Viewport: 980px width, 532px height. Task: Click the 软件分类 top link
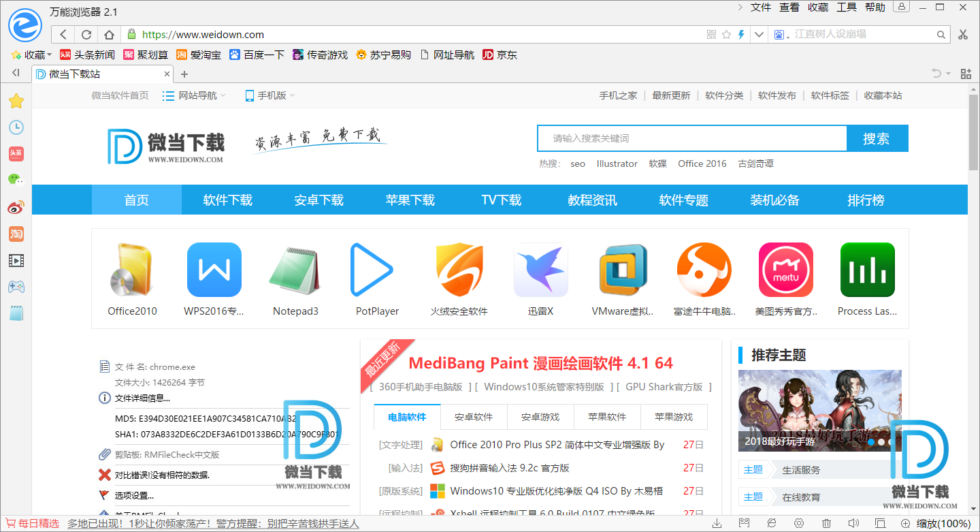(x=724, y=95)
